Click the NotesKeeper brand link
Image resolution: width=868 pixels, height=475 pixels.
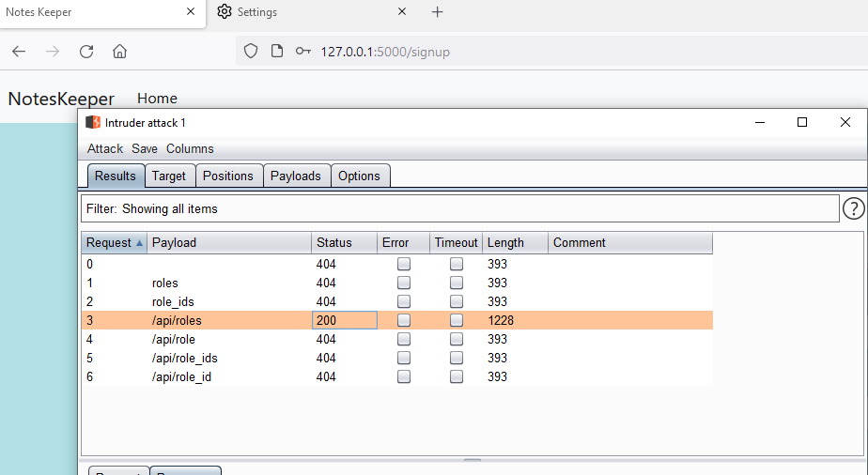pos(61,99)
